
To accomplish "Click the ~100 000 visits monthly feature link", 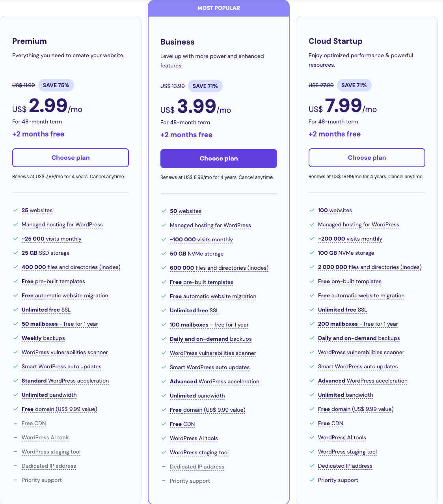I will coord(201,239).
